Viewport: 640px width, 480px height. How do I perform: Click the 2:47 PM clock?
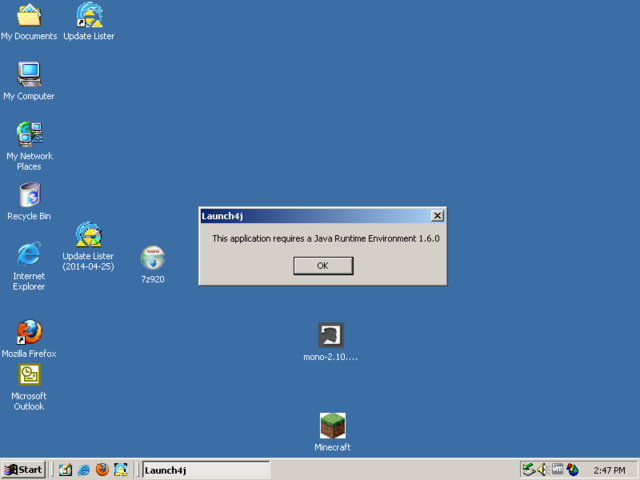pyautogui.click(x=609, y=471)
